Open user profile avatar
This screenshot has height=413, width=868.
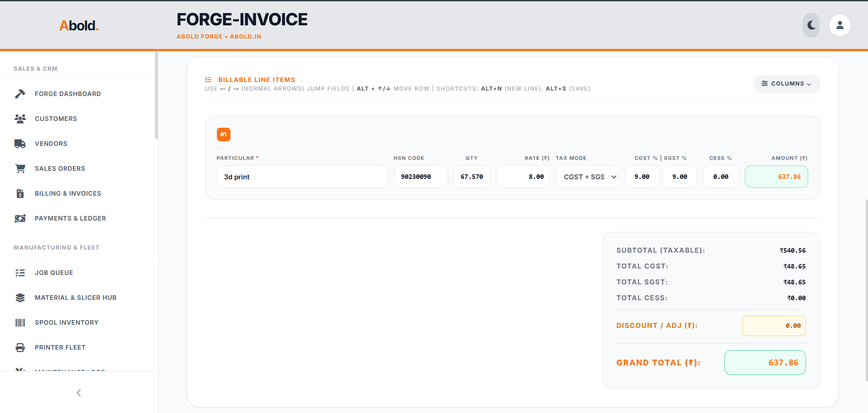(x=840, y=25)
